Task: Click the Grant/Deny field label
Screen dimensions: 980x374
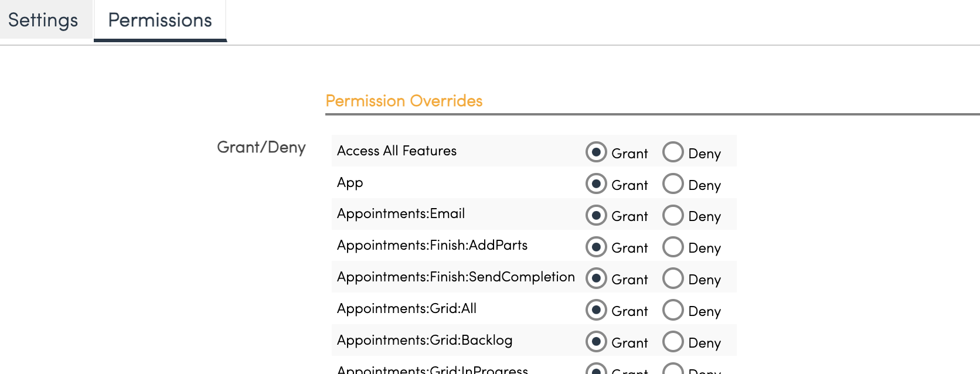Action: point(261,147)
